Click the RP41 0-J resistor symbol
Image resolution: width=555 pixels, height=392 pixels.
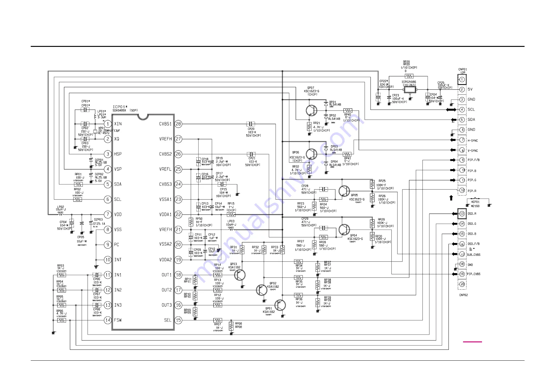pos(347,154)
